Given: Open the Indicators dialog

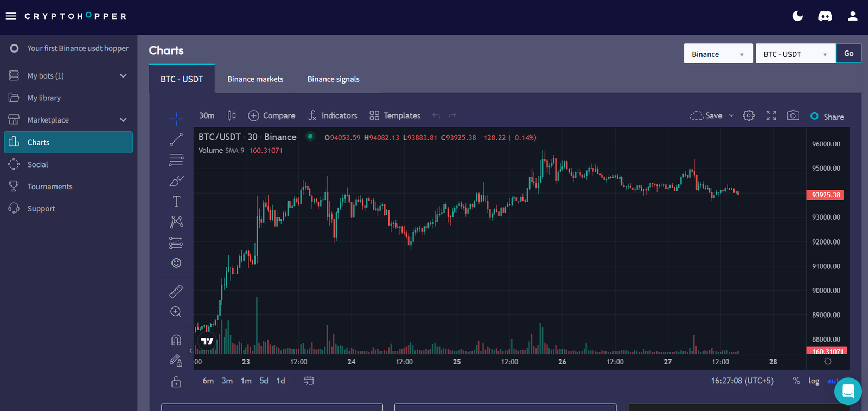Looking at the screenshot, I should tap(333, 115).
